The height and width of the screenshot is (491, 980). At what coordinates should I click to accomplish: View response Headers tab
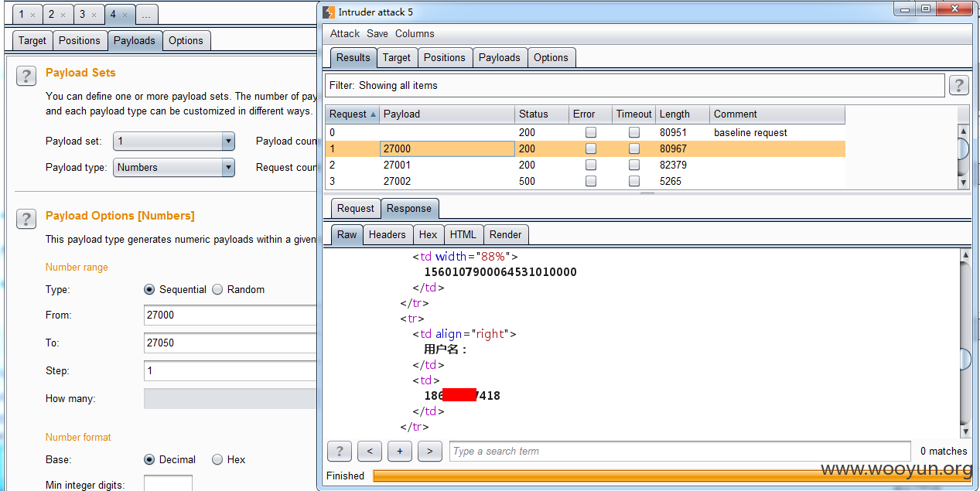[x=388, y=234]
